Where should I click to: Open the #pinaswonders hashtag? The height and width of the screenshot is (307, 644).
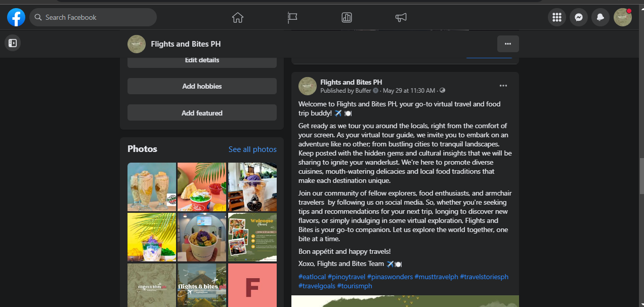[x=390, y=277]
